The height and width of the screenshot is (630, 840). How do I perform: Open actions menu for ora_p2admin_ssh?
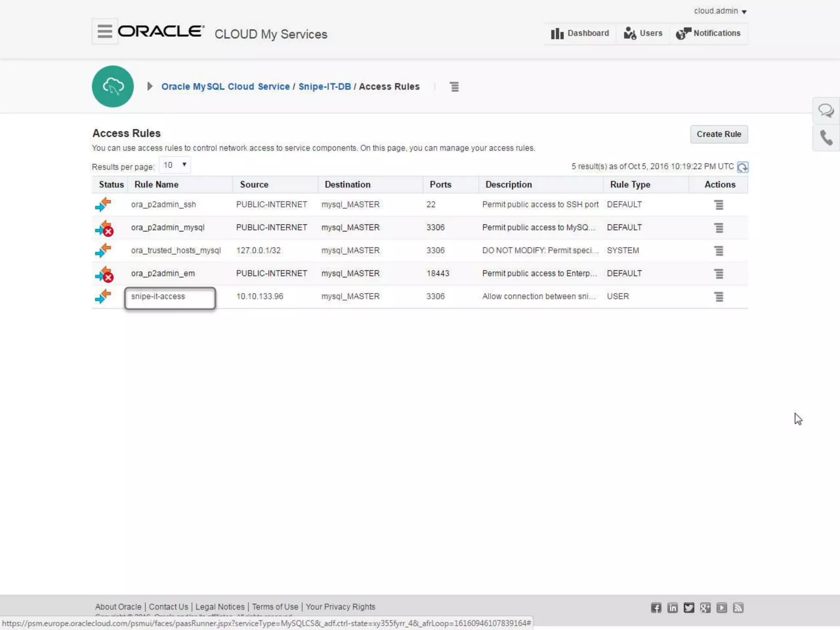click(x=719, y=205)
